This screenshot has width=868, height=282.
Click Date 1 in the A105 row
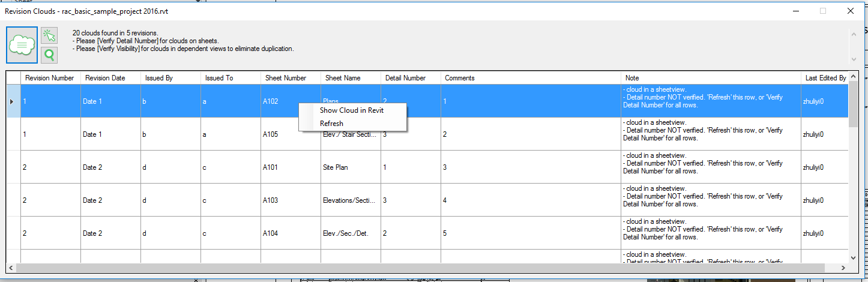click(110, 134)
